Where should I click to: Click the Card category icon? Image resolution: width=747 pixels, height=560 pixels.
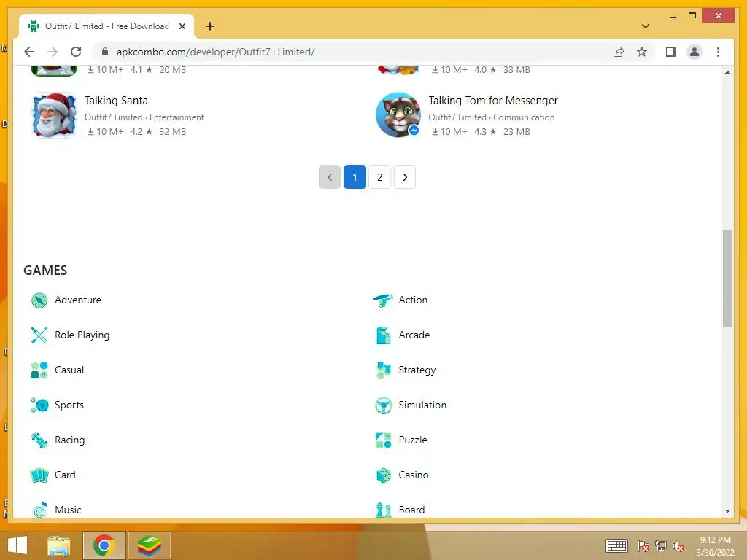coord(39,475)
